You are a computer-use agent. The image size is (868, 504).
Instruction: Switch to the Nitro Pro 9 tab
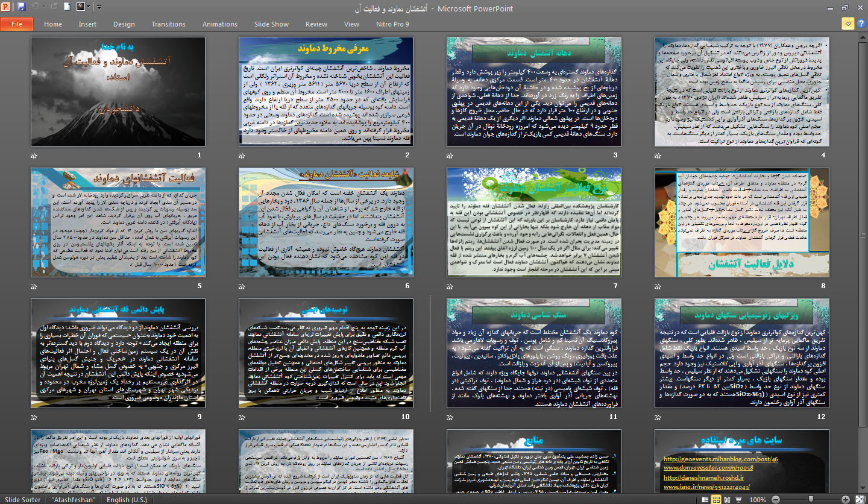393,24
